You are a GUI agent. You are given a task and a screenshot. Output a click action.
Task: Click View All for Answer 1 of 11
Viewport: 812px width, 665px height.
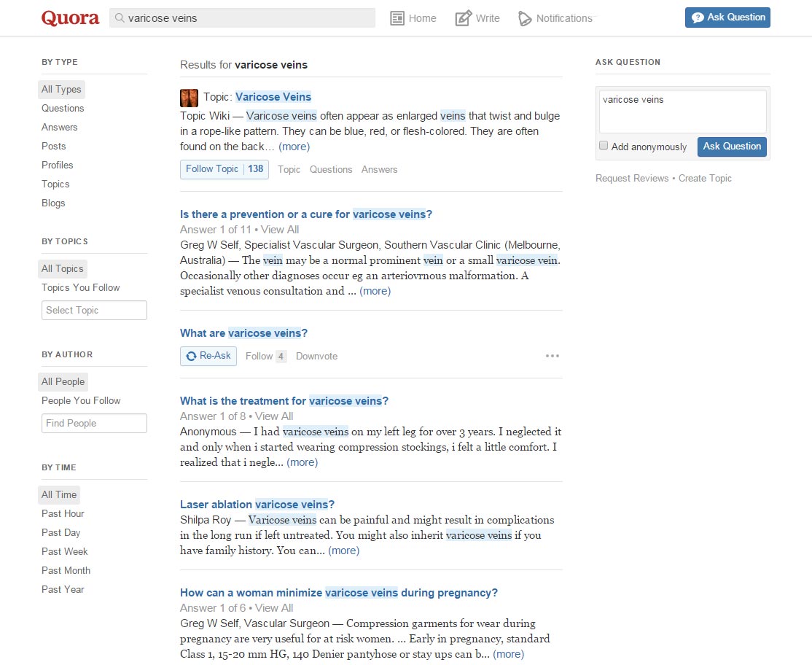(x=280, y=230)
